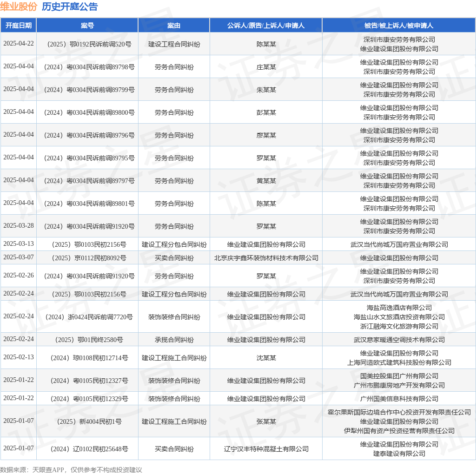476x474 pixels.
Task: Select case number 粤0304民诉前调89797号
Action: click(89, 181)
